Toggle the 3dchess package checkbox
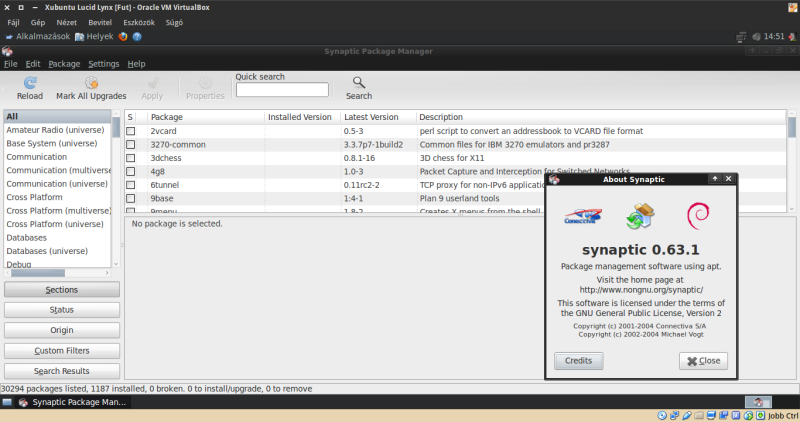The width and height of the screenshot is (800, 422). pyautogui.click(x=131, y=158)
